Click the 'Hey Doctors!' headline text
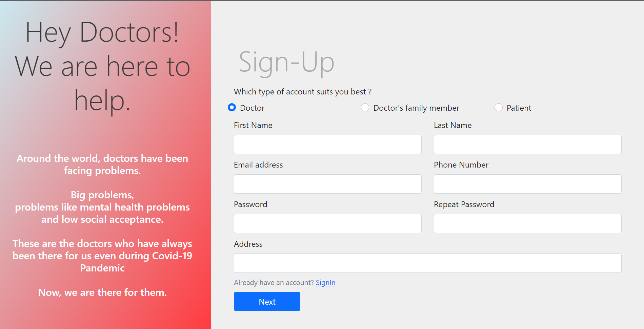Image resolution: width=644 pixels, height=329 pixels. pos(102,33)
